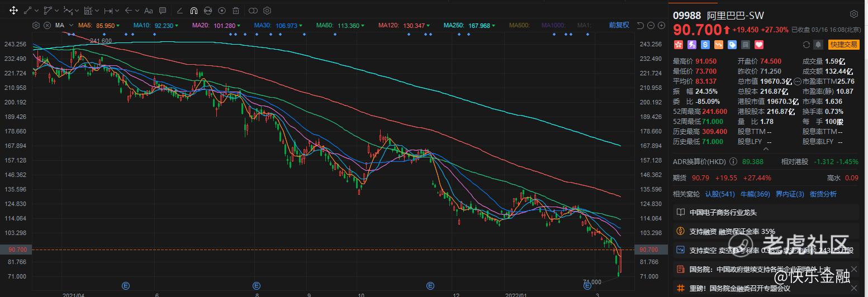This screenshot has width=868, height=297.
Task: Zoom out the chart with minus icon
Action: (x=652, y=25)
